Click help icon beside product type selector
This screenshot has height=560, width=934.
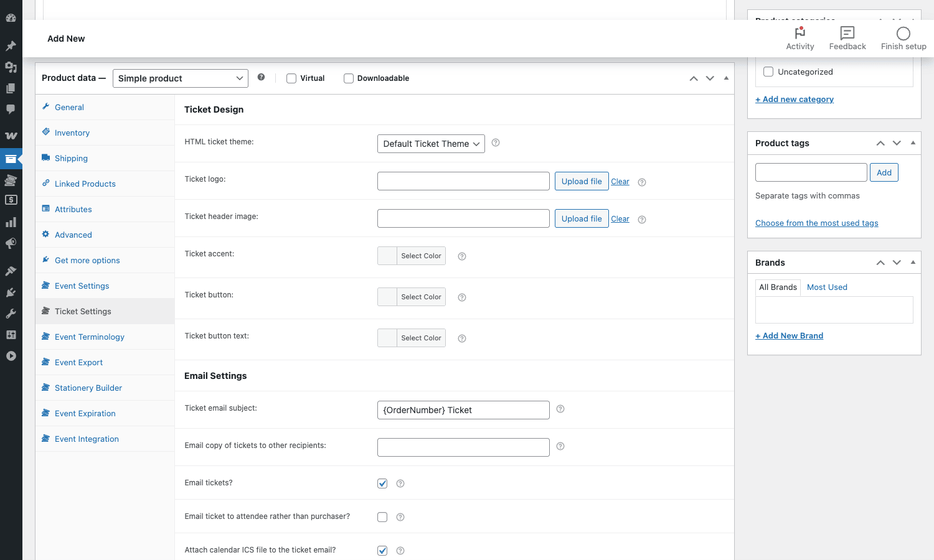[x=261, y=77]
